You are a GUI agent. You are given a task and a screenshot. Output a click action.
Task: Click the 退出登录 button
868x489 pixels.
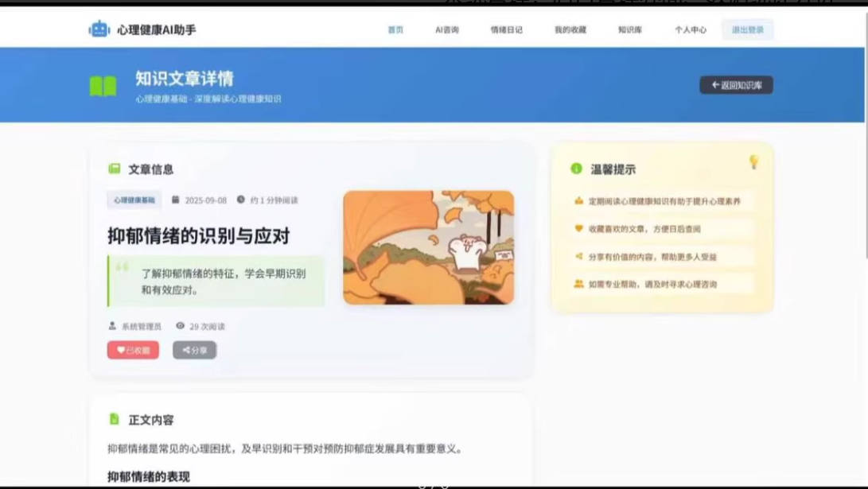747,30
